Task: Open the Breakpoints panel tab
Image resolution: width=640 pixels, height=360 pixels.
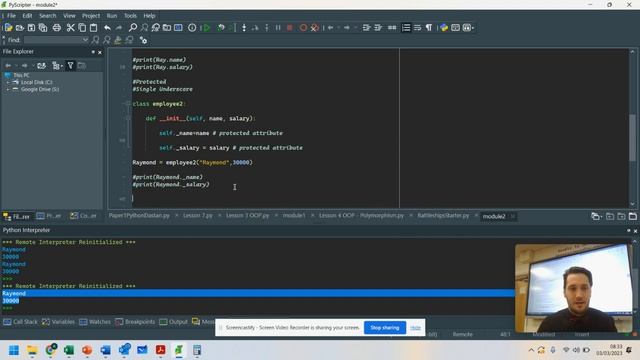Action: [135, 322]
